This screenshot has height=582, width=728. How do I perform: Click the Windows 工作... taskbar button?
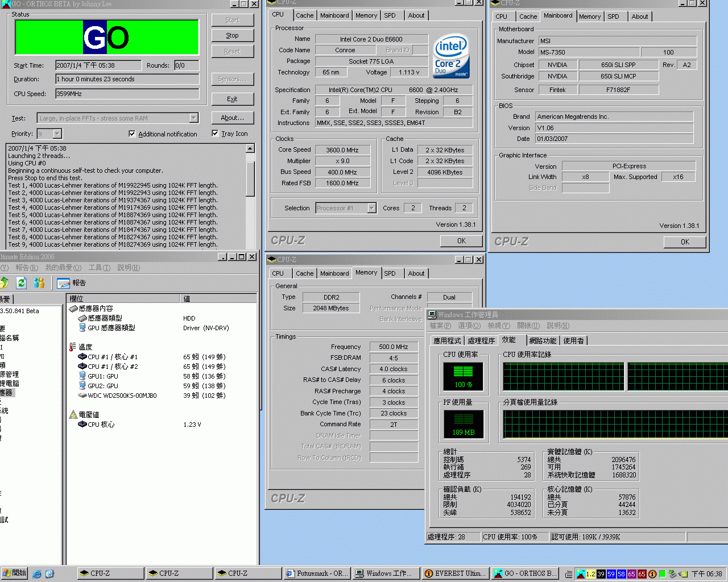tap(386, 574)
